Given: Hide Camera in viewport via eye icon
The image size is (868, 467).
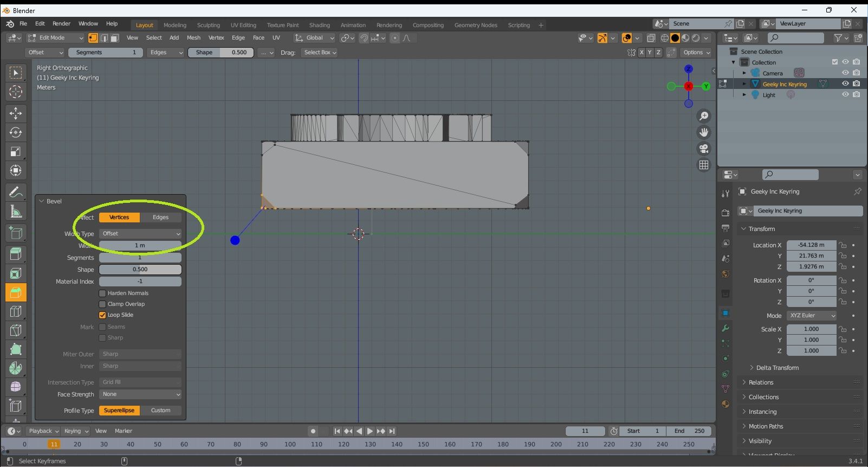Looking at the screenshot, I should pos(845,73).
